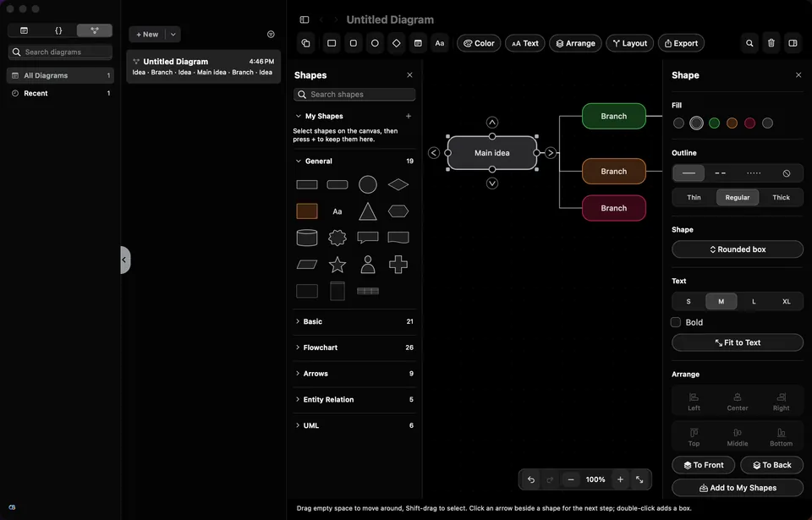812x520 pixels.
Task: Click the trash delete icon in the toolbar
Action: pos(771,43)
